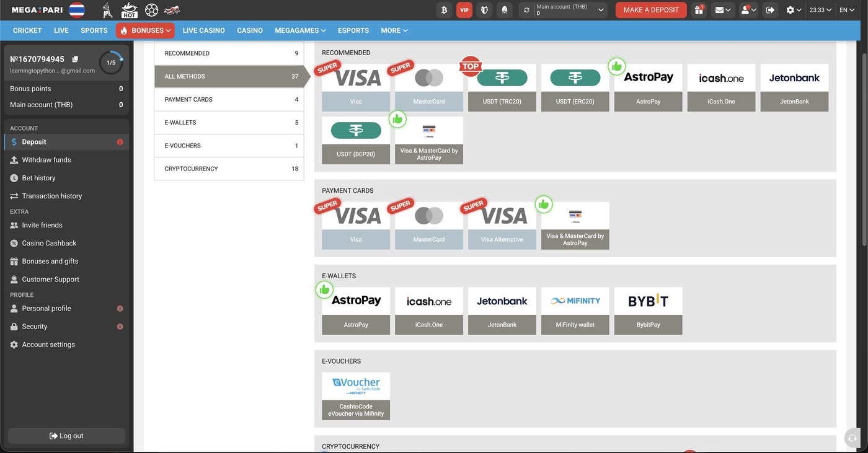
Task: Expand the MORE menu
Action: 394,30
